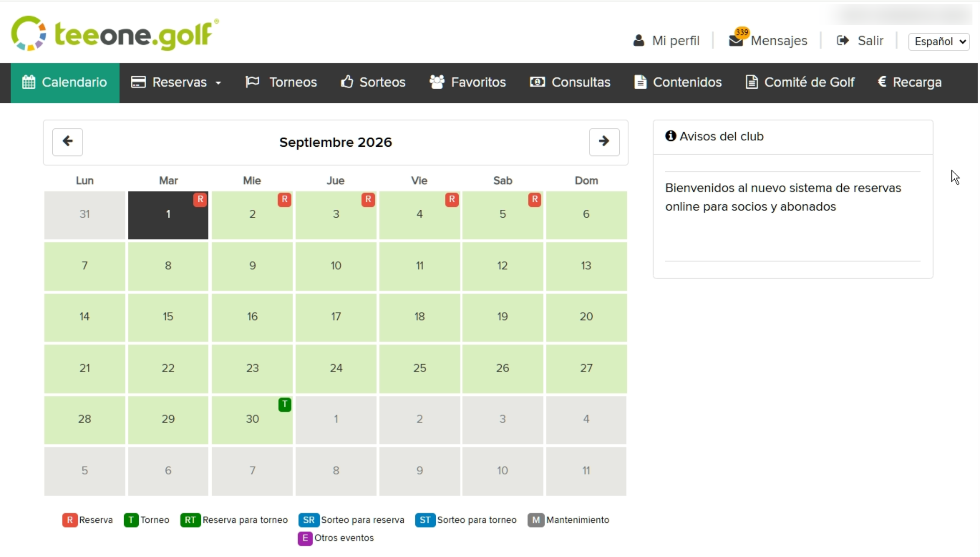980x557 pixels.
Task: Click the grey M Mantenimiento legend swatch
Action: 536,520
